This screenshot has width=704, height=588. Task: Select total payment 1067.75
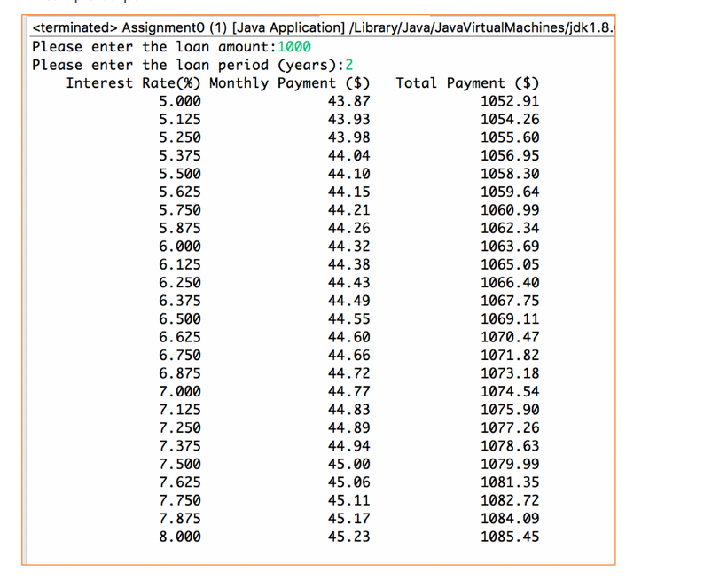click(510, 301)
